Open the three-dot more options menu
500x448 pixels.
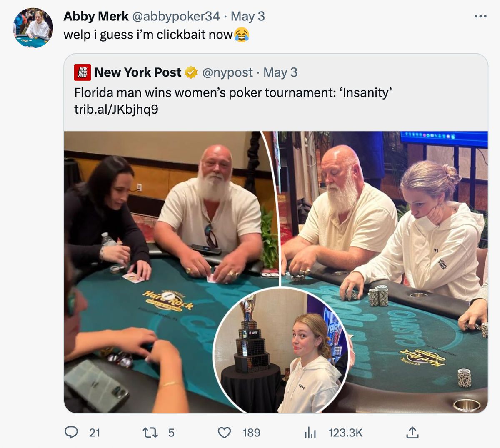480,16
